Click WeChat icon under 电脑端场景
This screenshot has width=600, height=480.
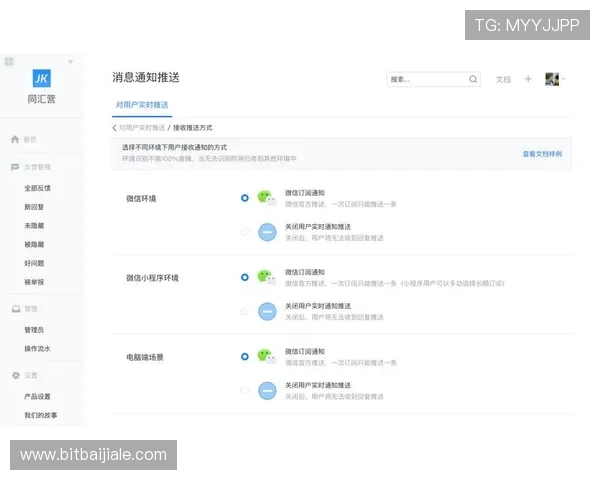pyautogui.click(x=267, y=356)
